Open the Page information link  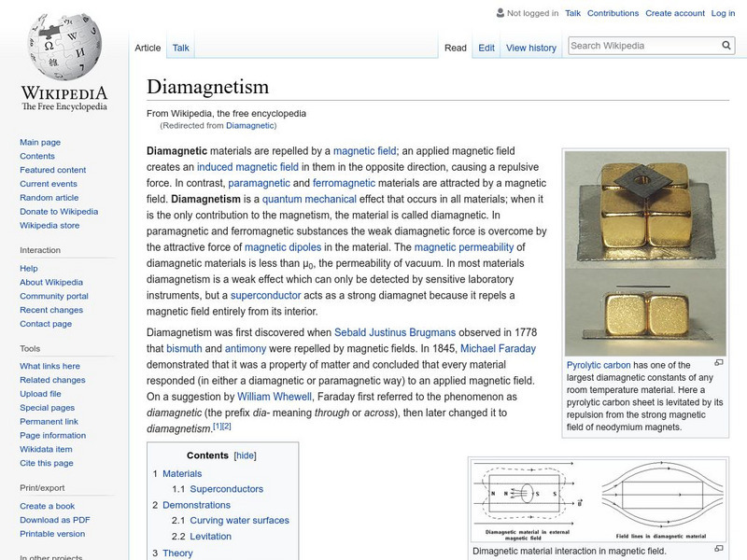click(x=53, y=435)
